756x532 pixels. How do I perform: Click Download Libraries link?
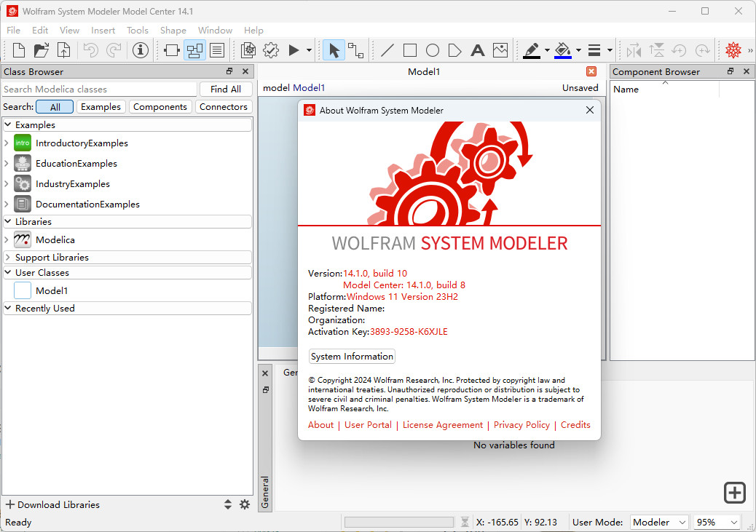pyautogui.click(x=52, y=504)
